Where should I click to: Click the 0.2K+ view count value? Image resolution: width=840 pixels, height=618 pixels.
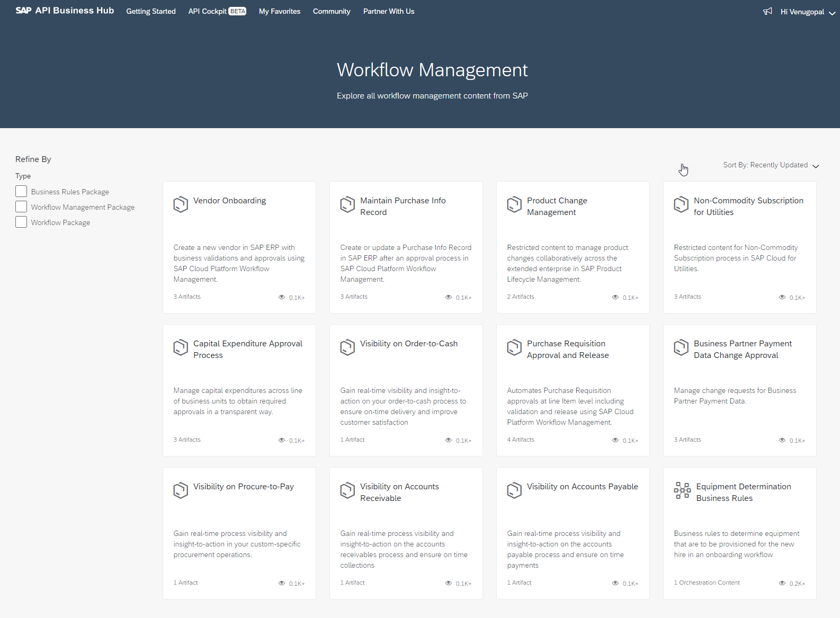(797, 584)
